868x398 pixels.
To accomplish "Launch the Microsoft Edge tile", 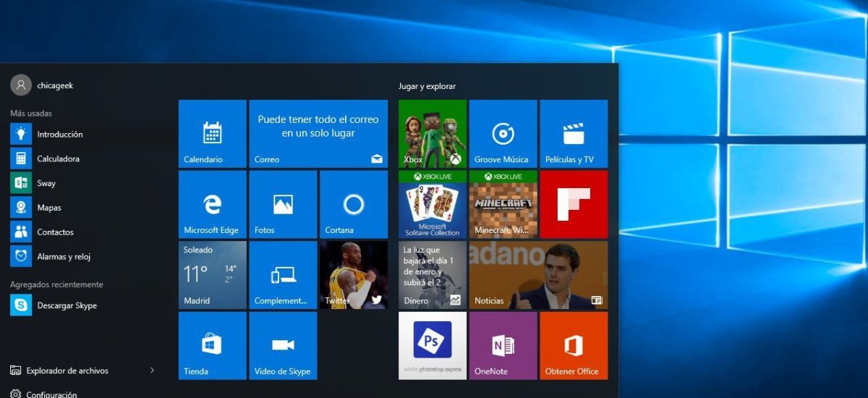I will point(213,205).
